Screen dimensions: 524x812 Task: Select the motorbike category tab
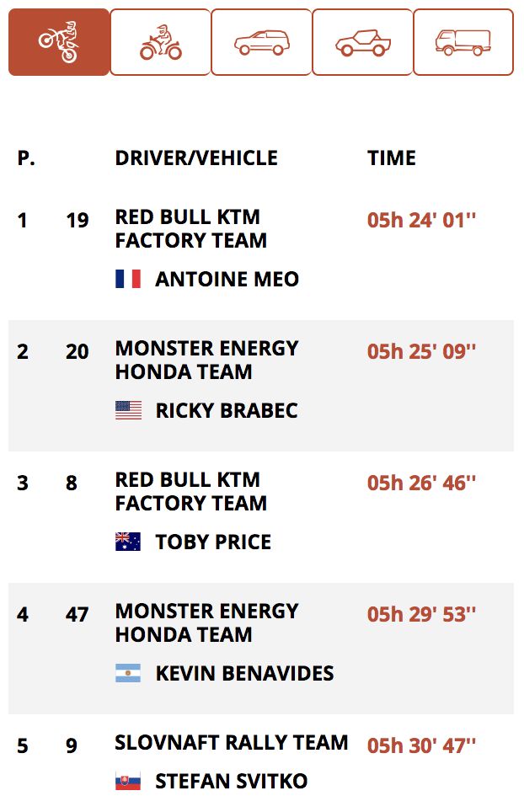pyautogui.click(x=59, y=42)
